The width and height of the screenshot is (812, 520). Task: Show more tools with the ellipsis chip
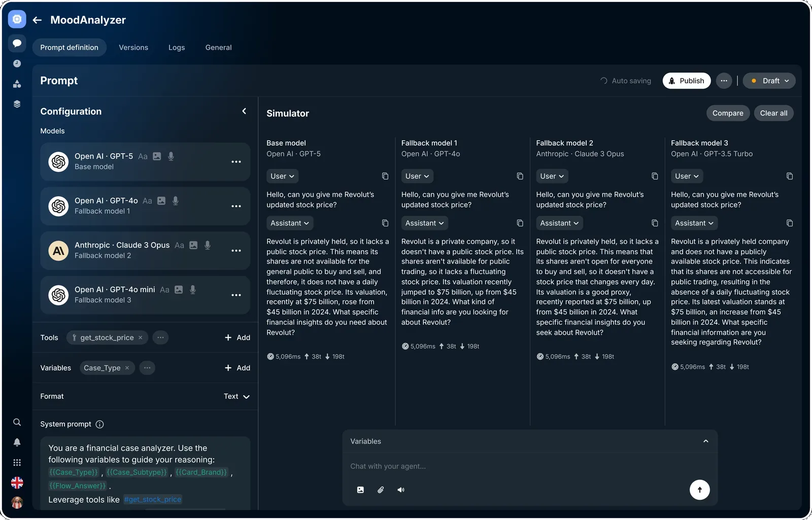160,337
